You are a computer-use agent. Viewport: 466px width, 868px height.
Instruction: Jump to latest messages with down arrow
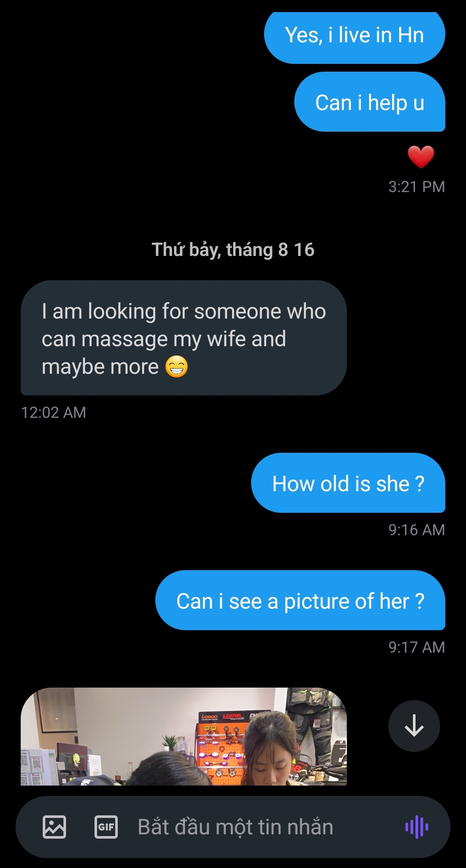tap(414, 726)
